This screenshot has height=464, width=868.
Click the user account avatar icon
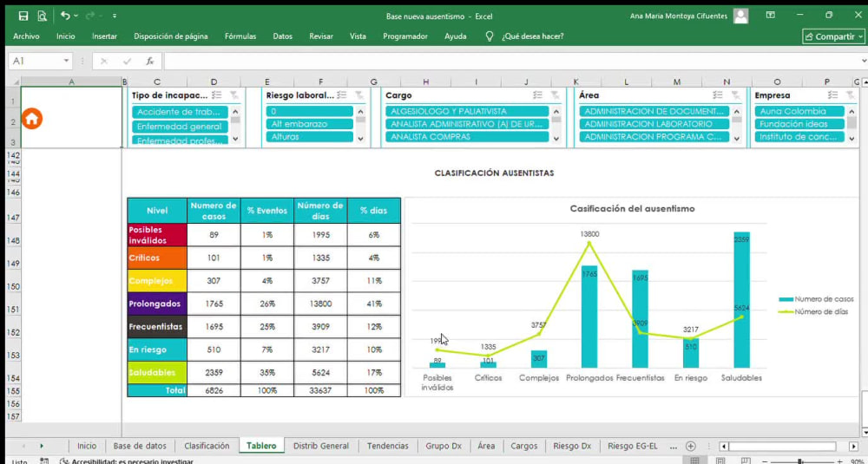[740, 16]
